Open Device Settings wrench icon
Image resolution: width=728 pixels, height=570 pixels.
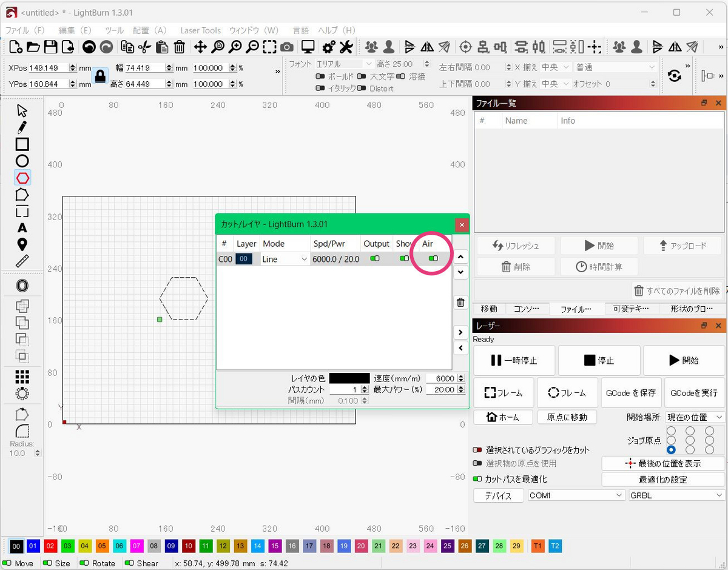(346, 47)
